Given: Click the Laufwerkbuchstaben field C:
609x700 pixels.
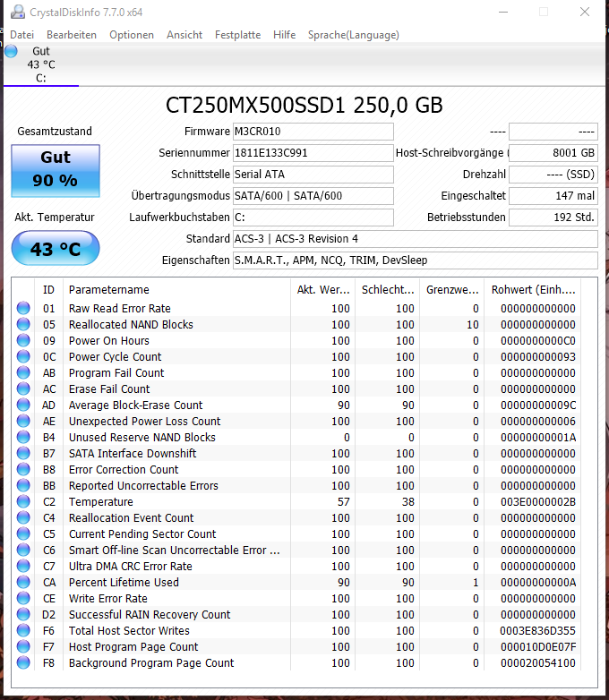Looking at the screenshot, I should [313, 217].
